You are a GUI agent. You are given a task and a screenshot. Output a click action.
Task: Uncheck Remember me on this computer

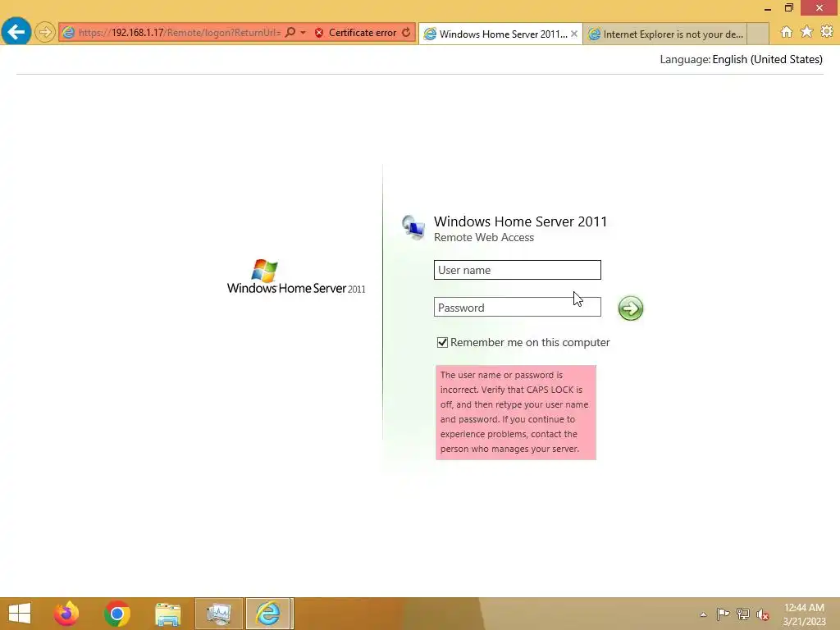click(x=442, y=342)
